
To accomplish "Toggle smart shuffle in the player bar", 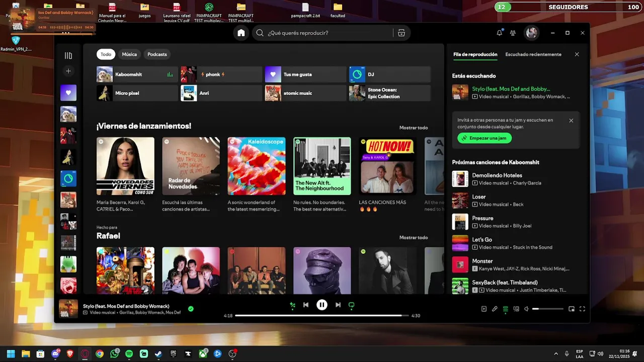I will click(292, 305).
